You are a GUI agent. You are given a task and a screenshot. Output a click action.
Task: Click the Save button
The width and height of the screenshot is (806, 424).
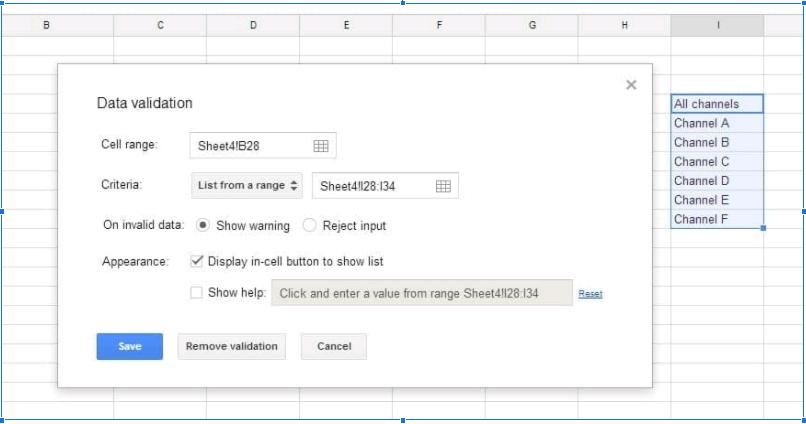(x=130, y=346)
